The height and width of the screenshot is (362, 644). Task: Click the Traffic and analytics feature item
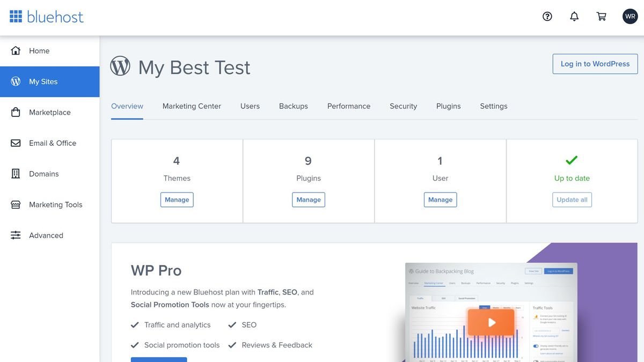click(171, 325)
